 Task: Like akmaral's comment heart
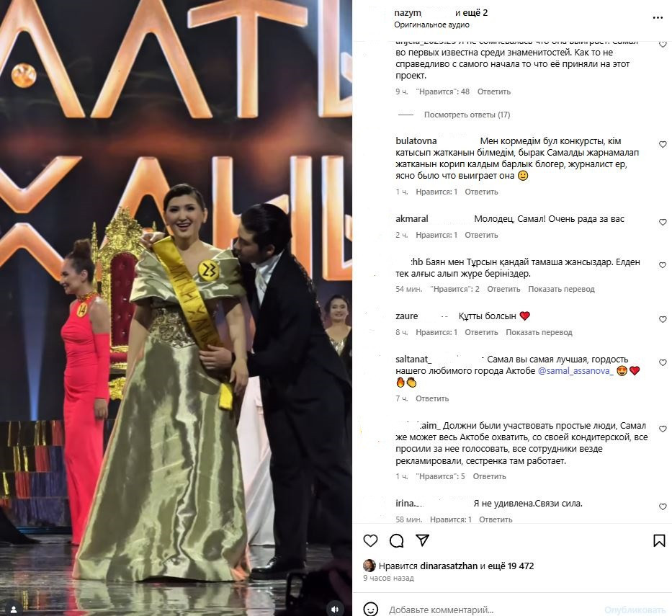click(x=663, y=222)
